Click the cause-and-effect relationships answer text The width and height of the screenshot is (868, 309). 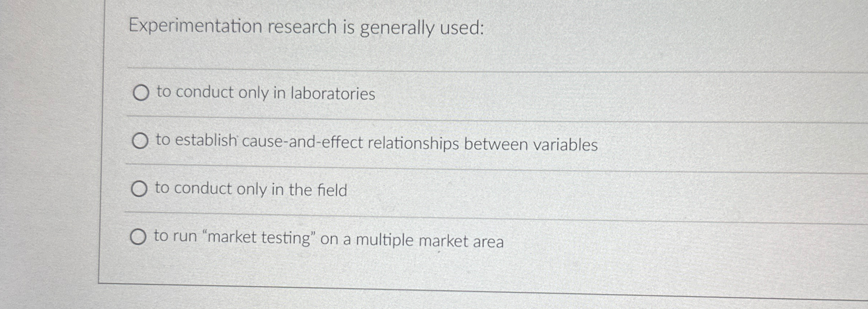pyautogui.click(x=377, y=143)
